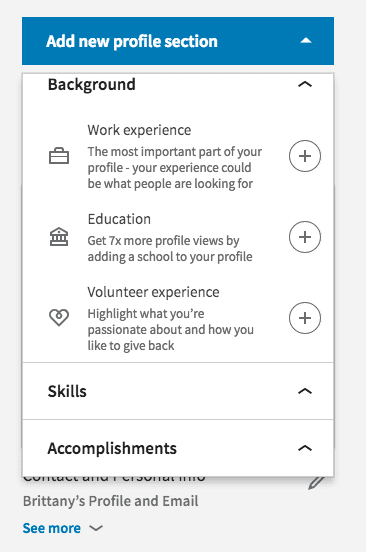366x552 pixels.
Task: Select the Education title text
Action: 119,219
